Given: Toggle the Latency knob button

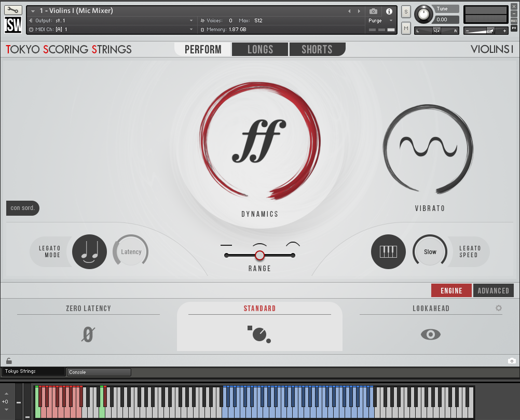Looking at the screenshot, I should [x=131, y=251].
